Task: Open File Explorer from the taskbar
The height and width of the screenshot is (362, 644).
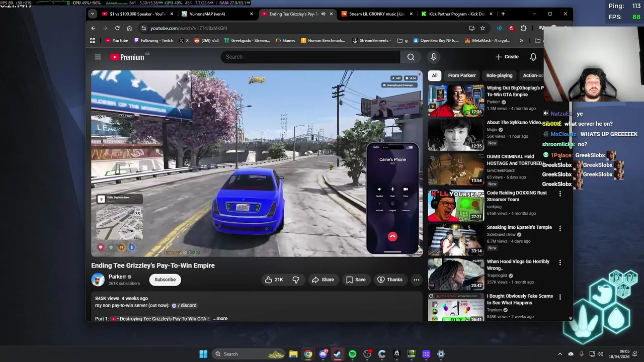Action: (293, 354)
